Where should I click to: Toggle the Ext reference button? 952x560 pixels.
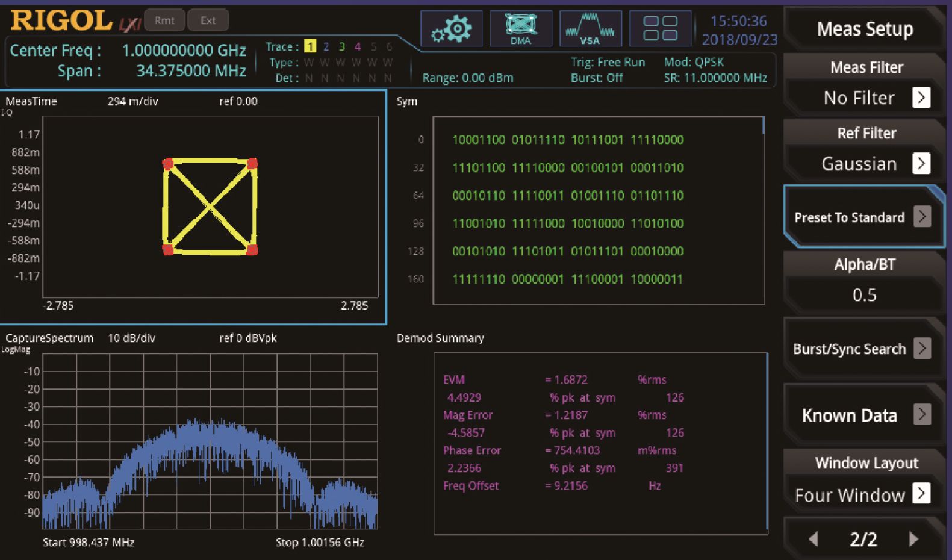[x=208, y=20]
